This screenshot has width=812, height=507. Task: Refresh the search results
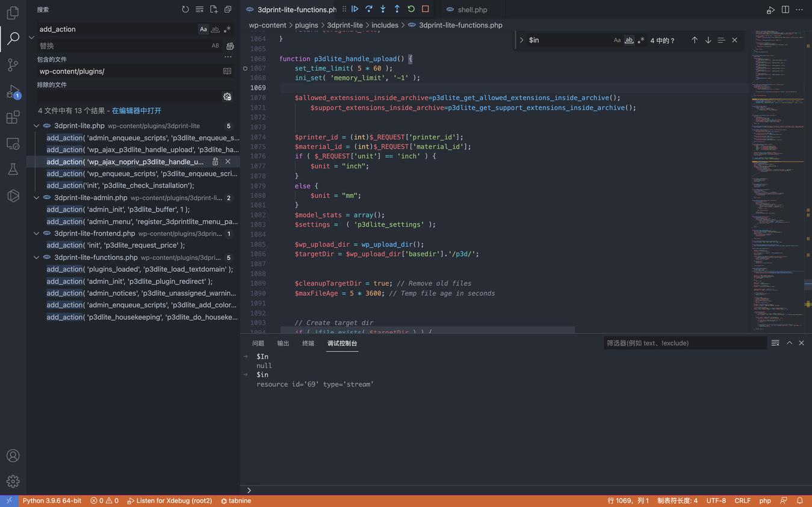click(x=185, y=10)
